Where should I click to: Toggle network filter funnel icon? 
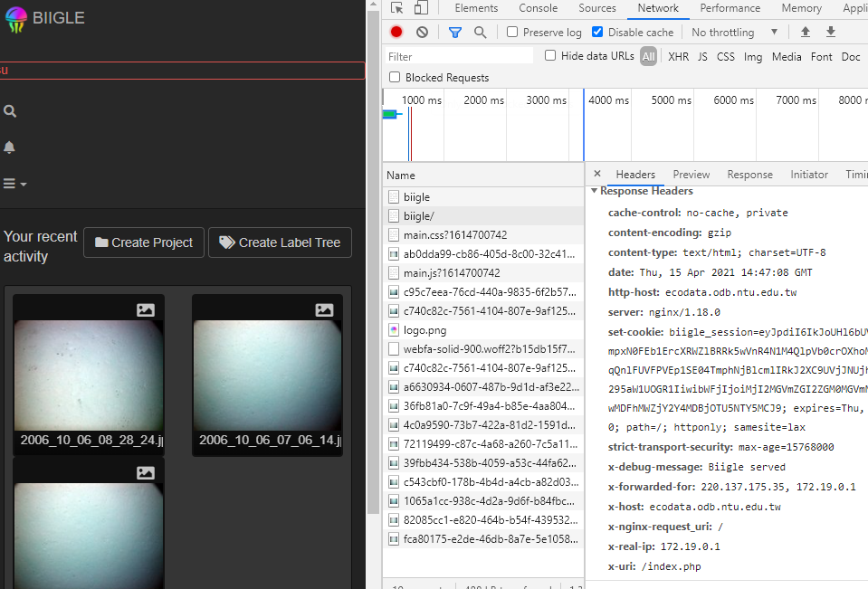tap(455, 32)
